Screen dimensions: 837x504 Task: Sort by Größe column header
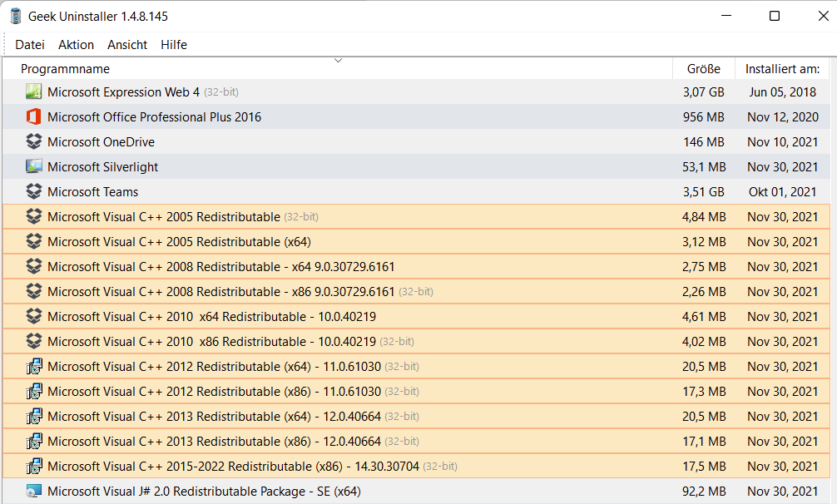pos(704,69)
